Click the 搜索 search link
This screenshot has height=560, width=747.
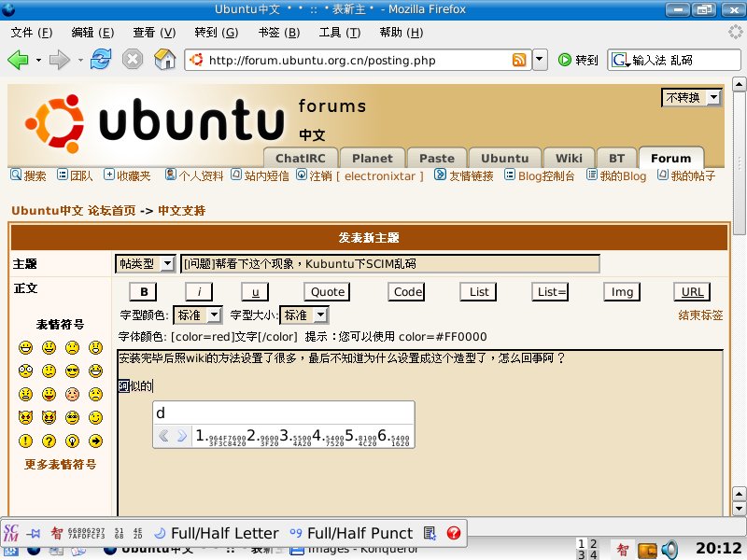point(29,175)
